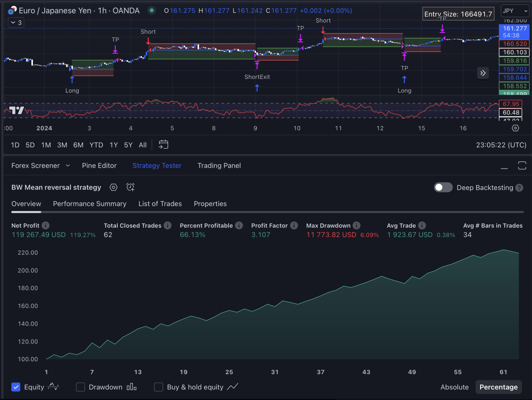Viewport: 532px width, 400px height.
Task: Enable the Drawdown checkbox
Action: click(80, 387)
